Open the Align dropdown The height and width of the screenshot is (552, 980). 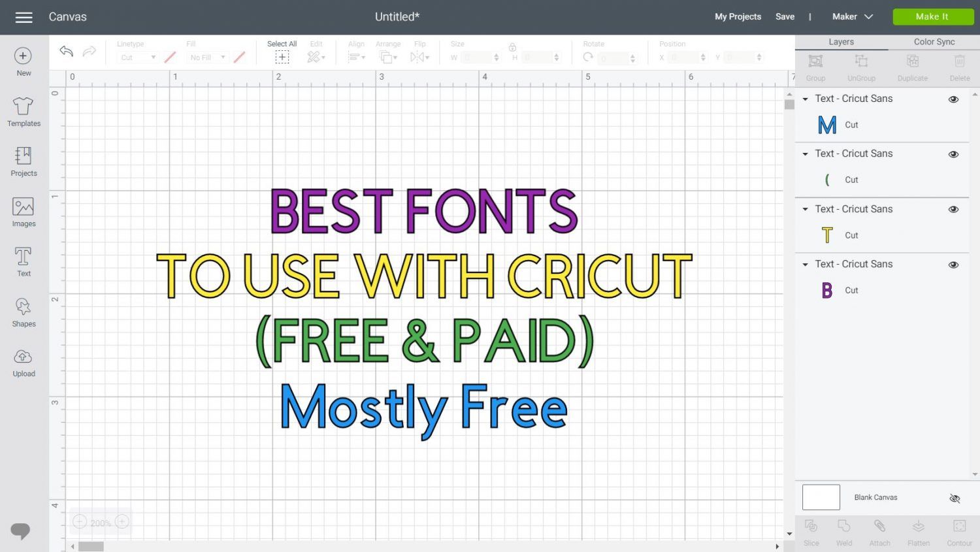coord(357,57)
